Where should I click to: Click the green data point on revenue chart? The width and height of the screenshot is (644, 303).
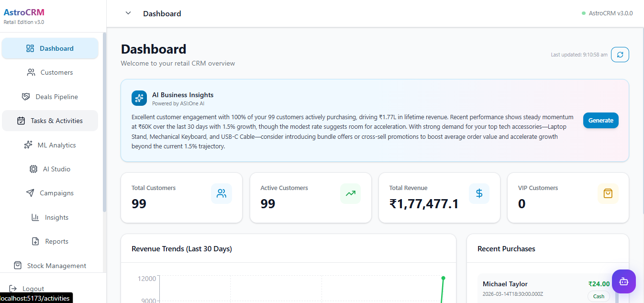443,278
